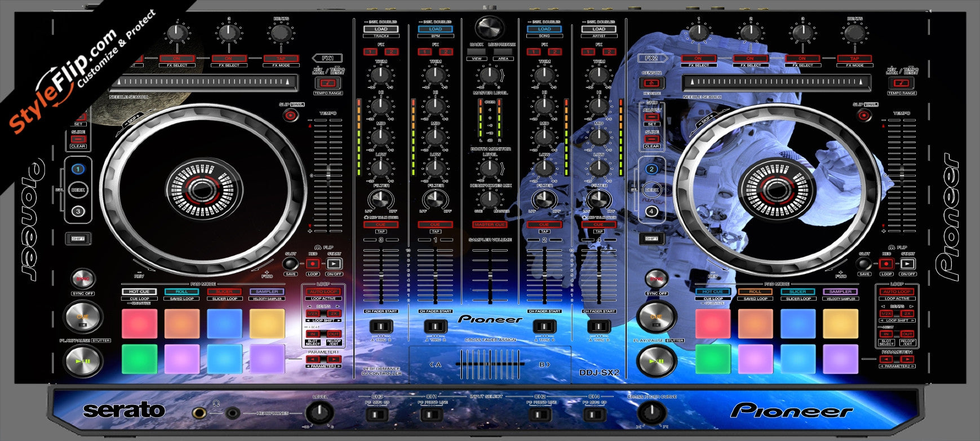The width and height of the screenshot is (980, 441).
Task: Hold the left deck SHIFT button
Action: coord(78,239)
